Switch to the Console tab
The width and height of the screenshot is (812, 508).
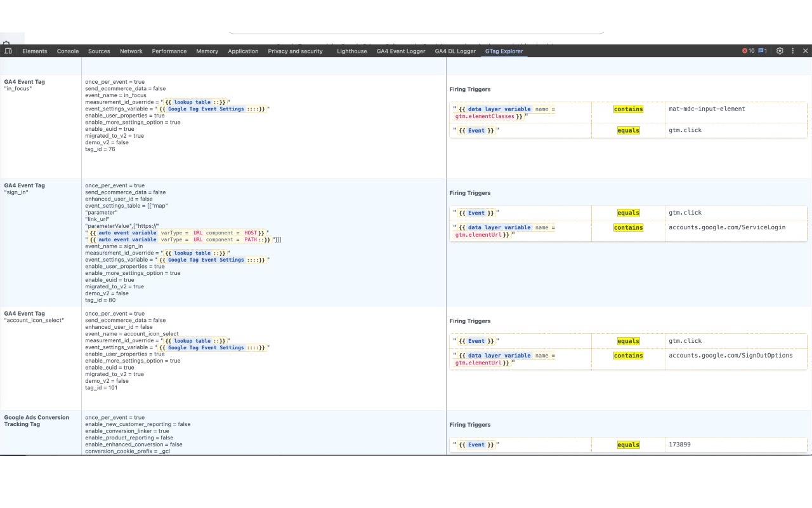point(67,51)
